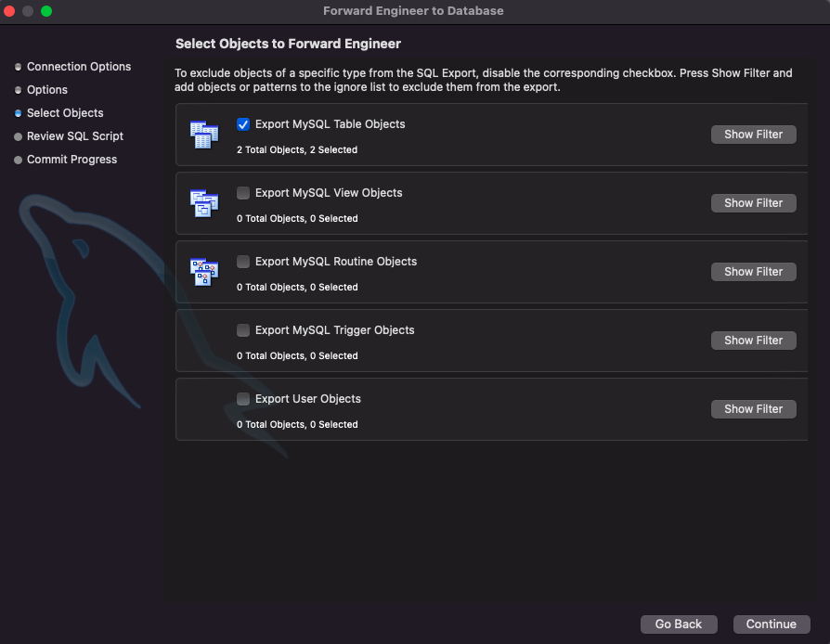Uncheck Export MySQL Table Objects checkbox

tap(243, 124)
